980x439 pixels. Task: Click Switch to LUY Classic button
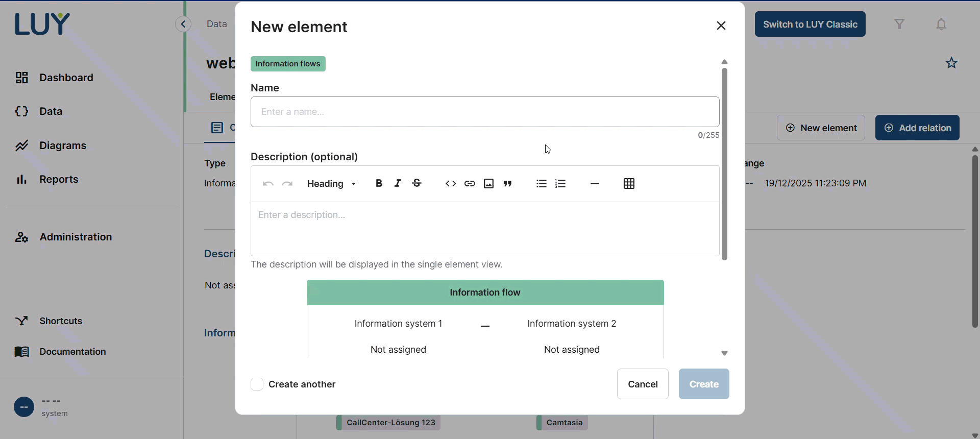pyautogui.click(x=810, y=25)
